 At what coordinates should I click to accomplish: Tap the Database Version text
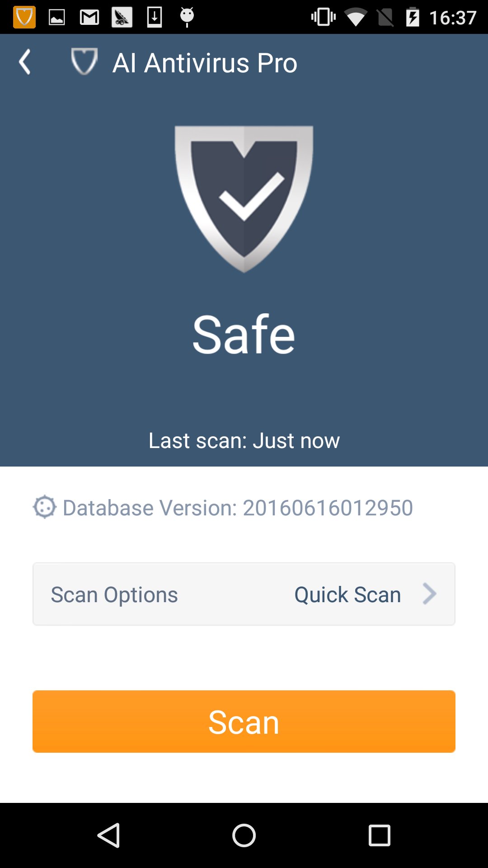point(238,507)
